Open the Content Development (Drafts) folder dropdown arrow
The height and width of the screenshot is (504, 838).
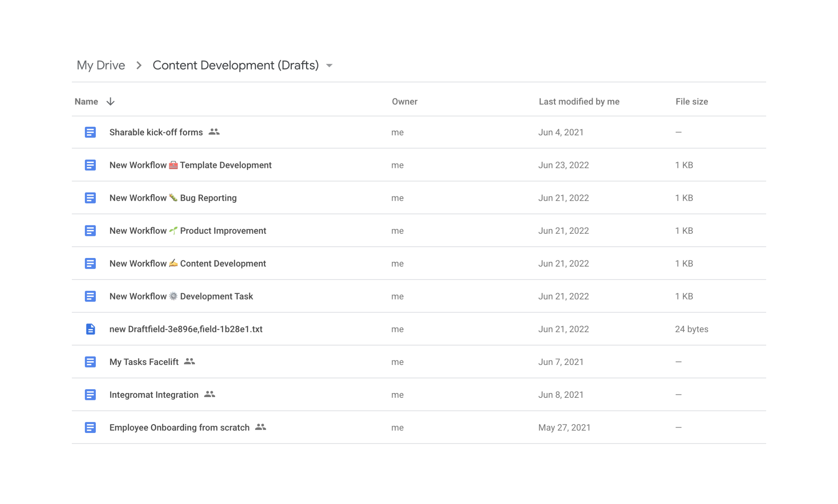point(329,66)
